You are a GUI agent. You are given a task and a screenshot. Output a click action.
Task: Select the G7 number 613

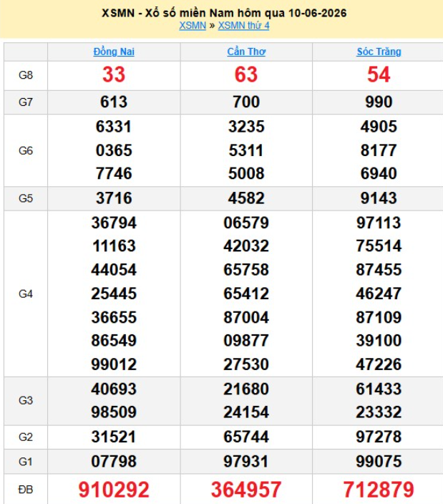tap(114, 102)
